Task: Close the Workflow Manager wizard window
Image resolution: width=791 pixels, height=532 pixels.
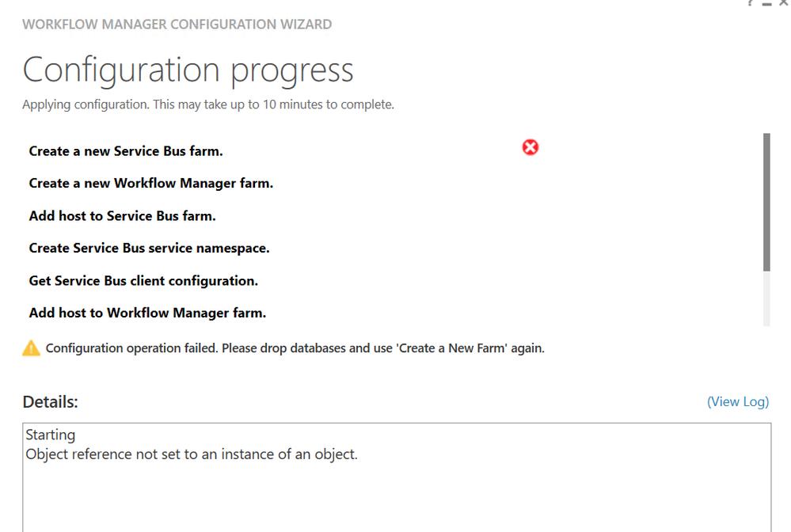Action: (782, 3)
